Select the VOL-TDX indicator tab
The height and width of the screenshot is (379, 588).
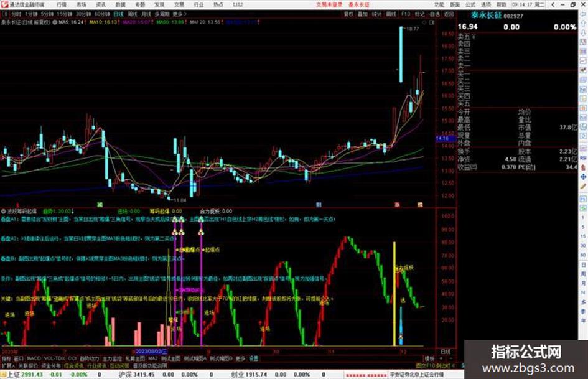tap(55, 358)
